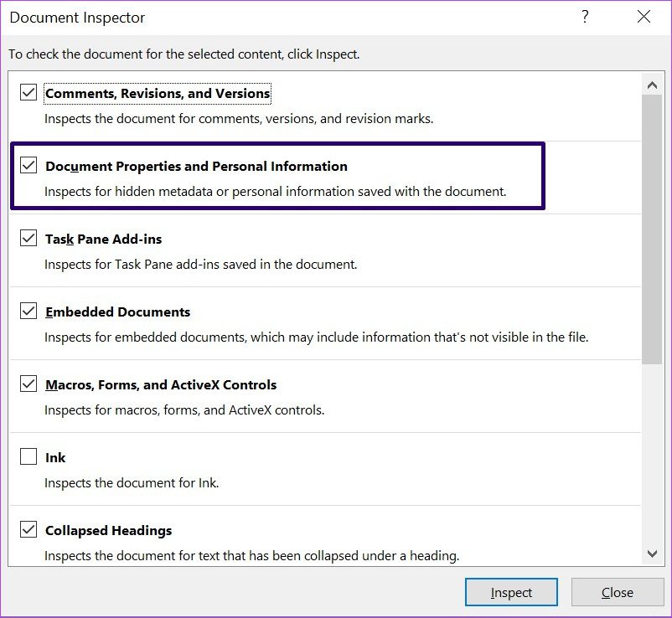Viewport: 672px width, 618px height.
Task: Toggle the Task Pane Add-ins checkbox
Action: (28, 238)
